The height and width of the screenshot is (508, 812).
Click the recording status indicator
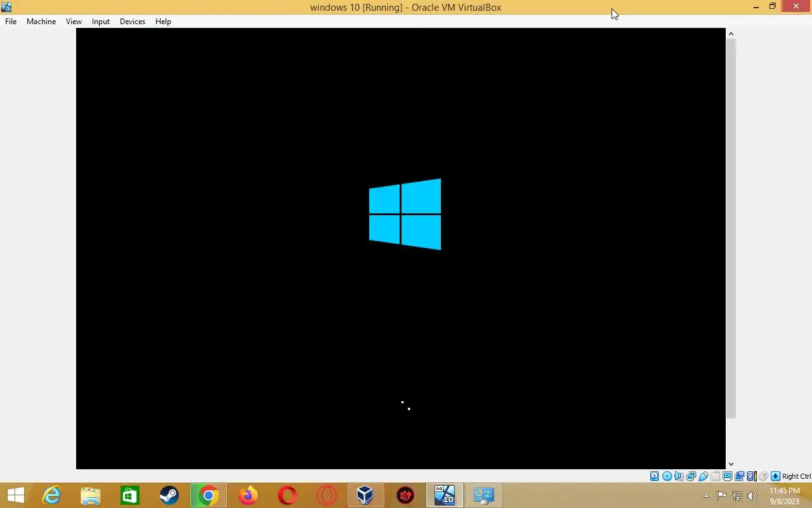pos(739,476)
